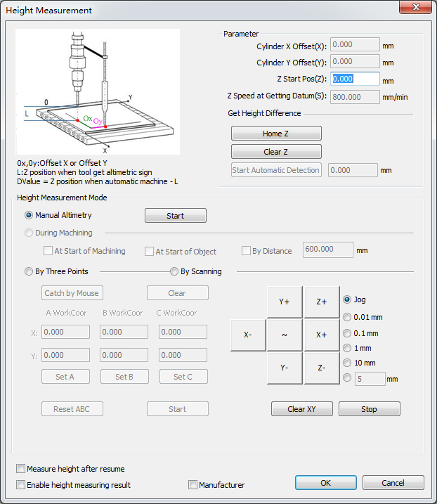Image resolution: width=437 pixels, height=504 pixels.
Task: Click the Cylinder Y Offset field
Action: [355, 61]
